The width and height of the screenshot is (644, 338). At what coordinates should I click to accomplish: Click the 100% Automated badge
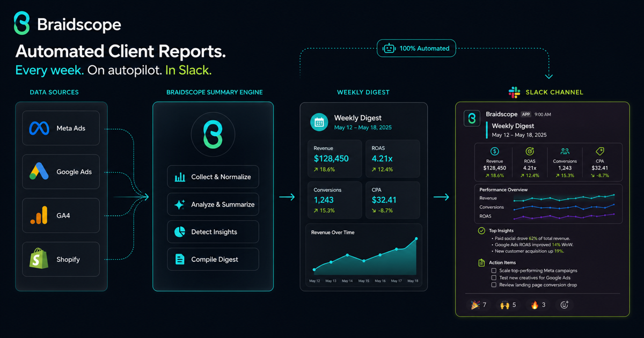point(416,48)
